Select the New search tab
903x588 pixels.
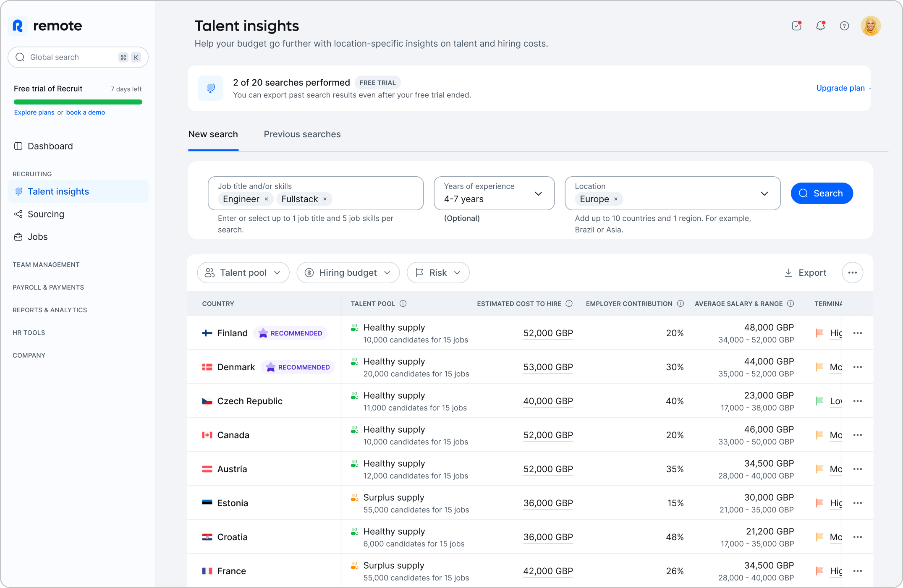[213, 134]
